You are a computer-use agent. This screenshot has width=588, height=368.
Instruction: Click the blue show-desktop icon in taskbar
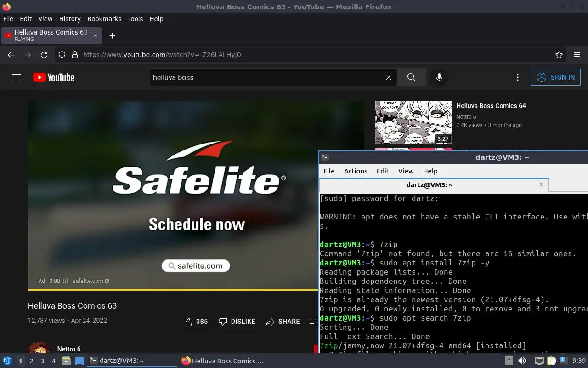click(x=79, y=361)
